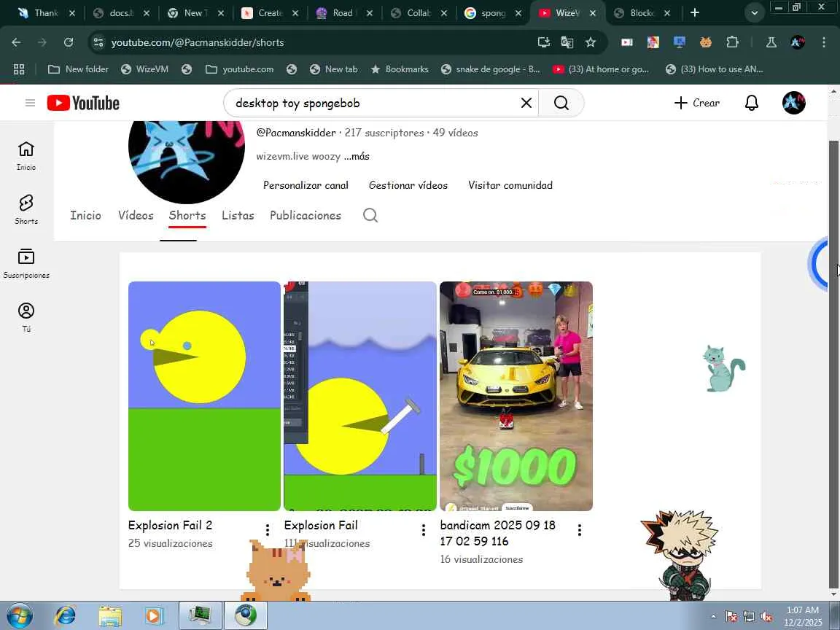Click the install app icon in address bar
840x630 pixels.
click(x=543, y=42)
